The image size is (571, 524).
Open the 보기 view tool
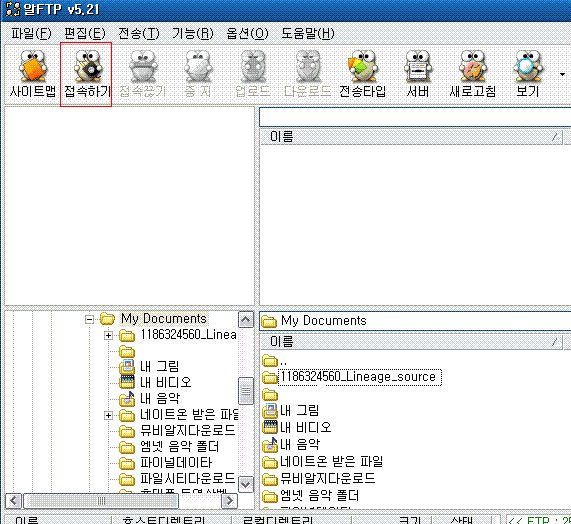pyautogui.click(x=528, y=74)
